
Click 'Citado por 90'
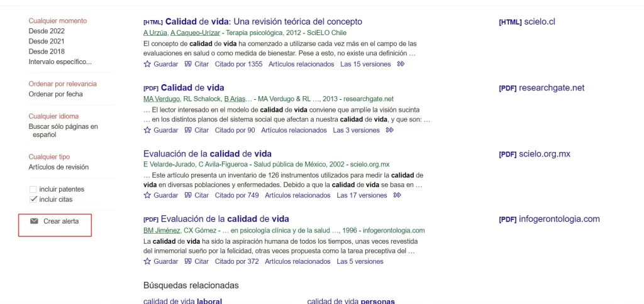(235, 130)
